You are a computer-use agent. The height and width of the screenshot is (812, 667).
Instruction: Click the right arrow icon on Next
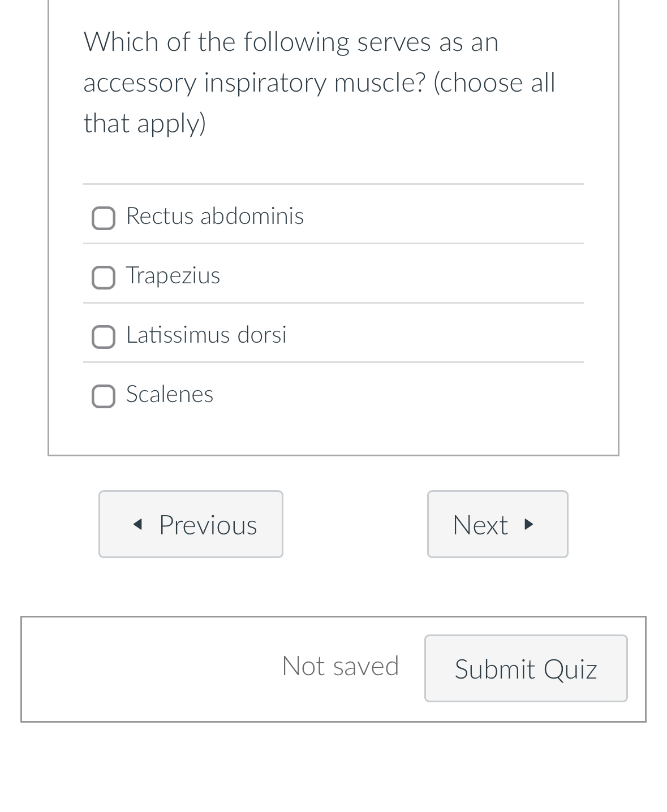(529, 524)
